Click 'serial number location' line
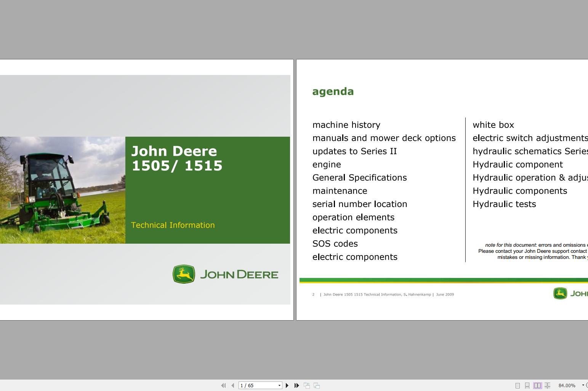 point(360,204)
